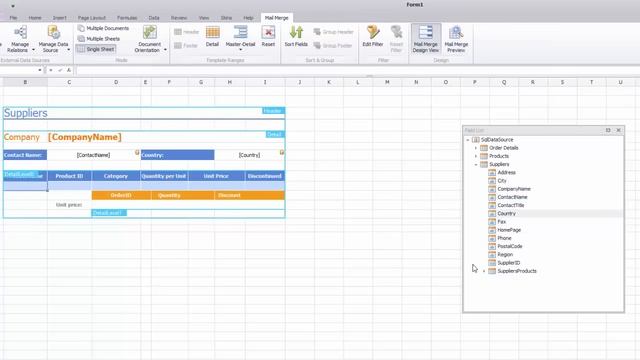This screenshot has width=640, height=360.
Task: Select the PostalCode field in Field List
Action: [509, 246]
